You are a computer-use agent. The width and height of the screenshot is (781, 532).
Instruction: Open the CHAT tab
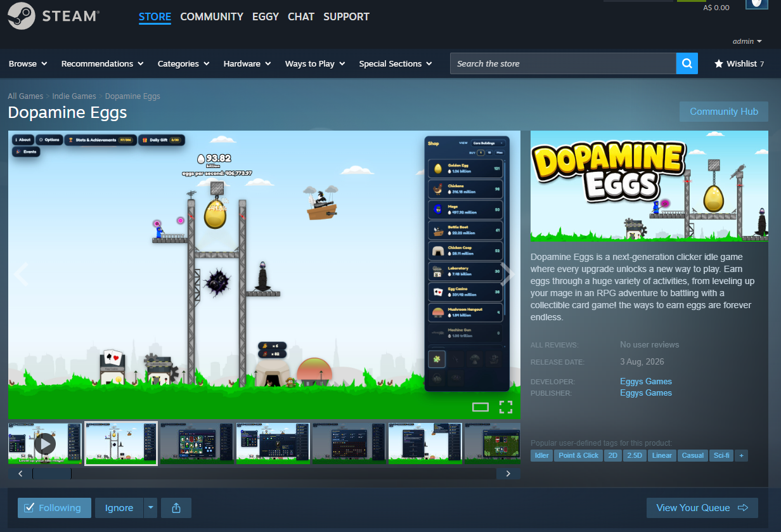301,16
